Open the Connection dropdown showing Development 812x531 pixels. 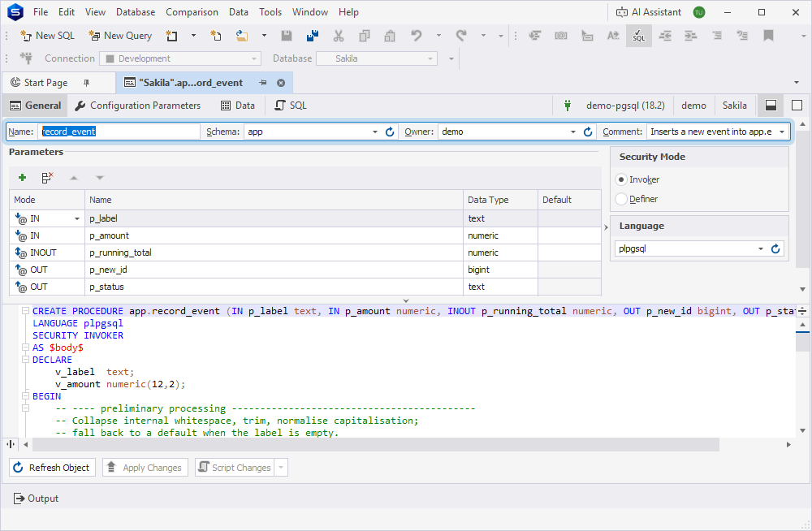180,58
